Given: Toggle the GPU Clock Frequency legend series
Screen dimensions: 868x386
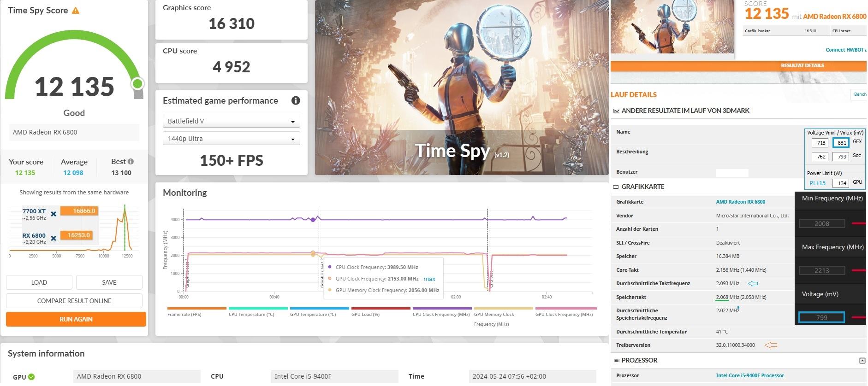Looking at the screenshot, I should click(565, 312).
